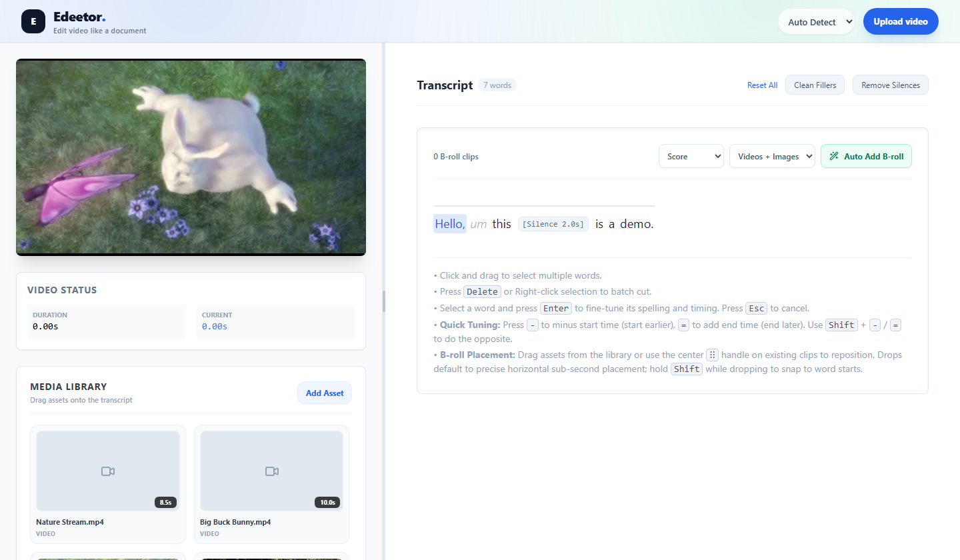Screen dimensions: 960x560
Task: Open the Videos + Images filter dropdown
Action: tap(772, 156)
